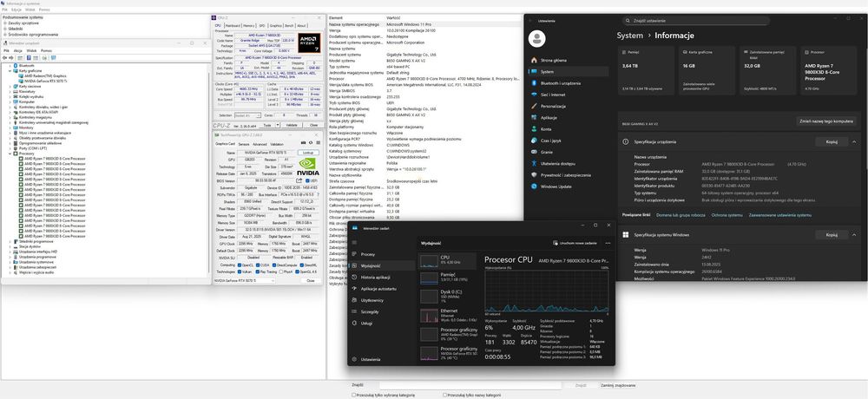Switch to Bench tab in CPU-Z
The width and height of the screenshot is (868, 399).
pos(289,25)
